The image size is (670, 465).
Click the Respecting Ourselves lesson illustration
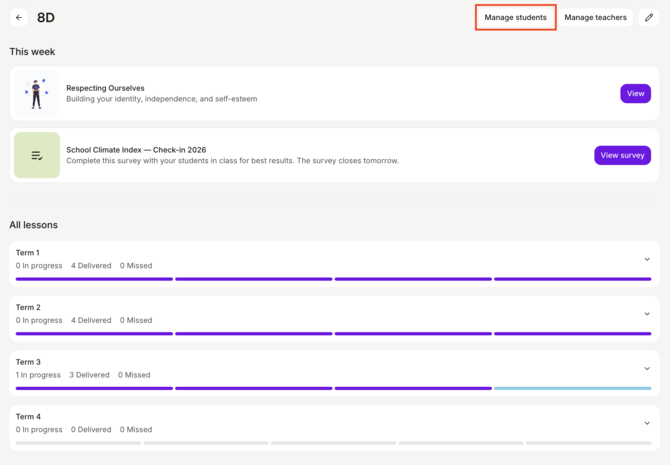pyautogui.click(x=37, y=94)
